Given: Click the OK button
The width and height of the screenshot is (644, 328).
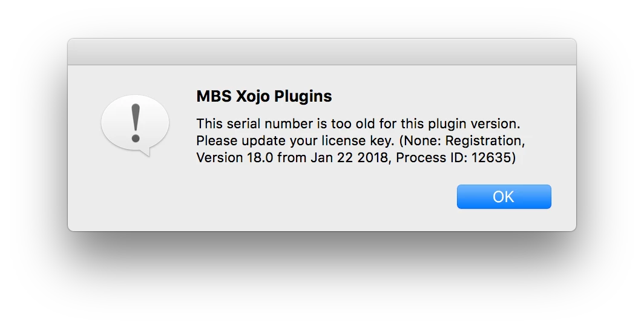Looking at the screenshot, I should click(x=504, y=197).
